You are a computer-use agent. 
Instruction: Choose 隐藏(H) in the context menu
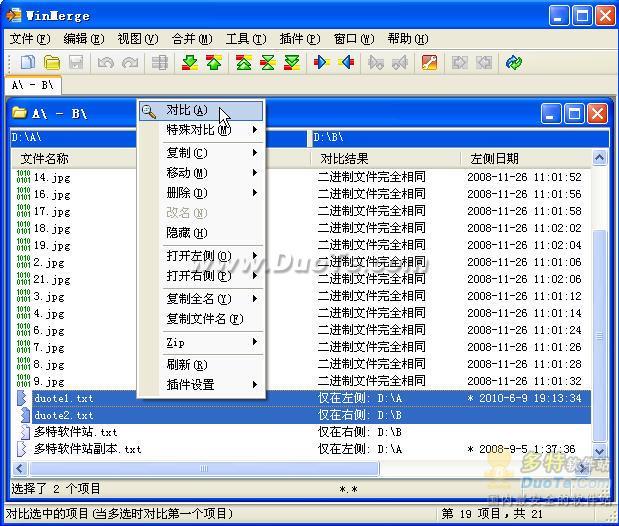tap(201, 233)
